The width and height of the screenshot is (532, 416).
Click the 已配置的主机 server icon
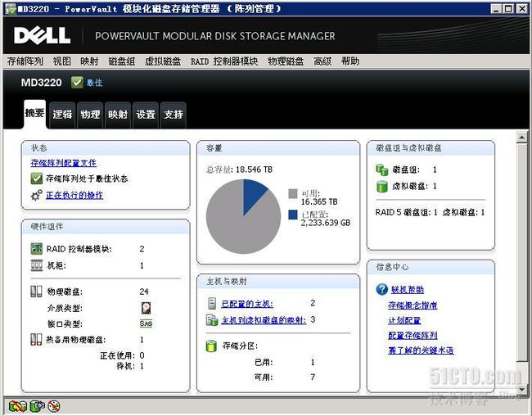click(x=212, y=303)
